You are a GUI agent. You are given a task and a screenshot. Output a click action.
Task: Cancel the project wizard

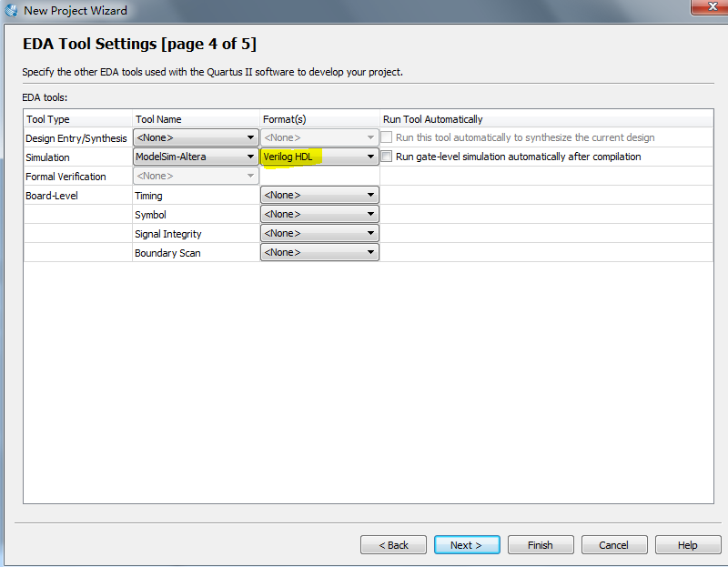coord(613,545)
